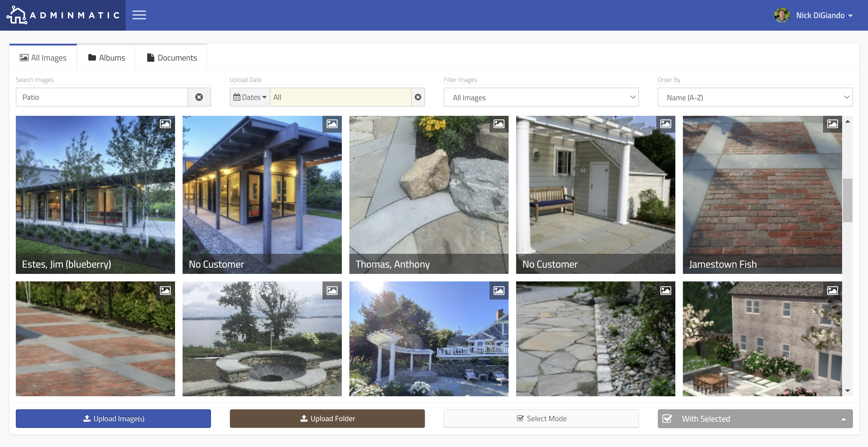Click image icon on Jamestown Fish photo

point(832,124)
